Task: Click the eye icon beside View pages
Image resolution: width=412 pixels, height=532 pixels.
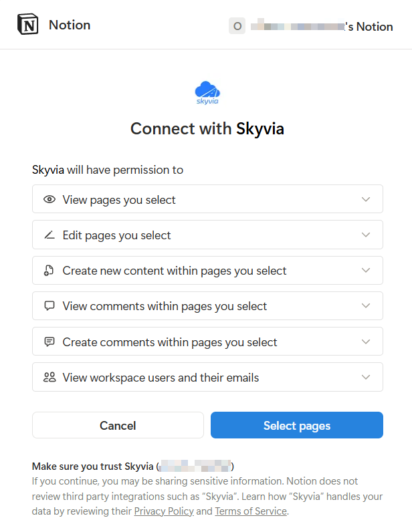Action: tap(49, 199)
